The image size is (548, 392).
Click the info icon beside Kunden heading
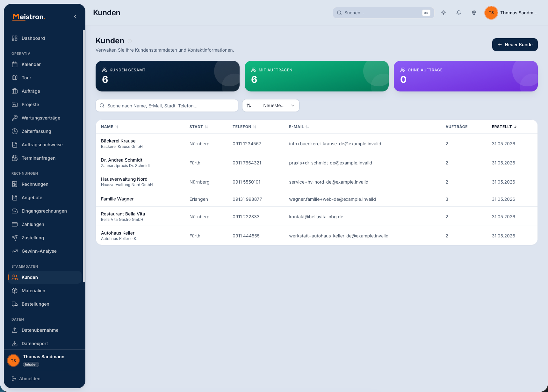coord(130,41)
